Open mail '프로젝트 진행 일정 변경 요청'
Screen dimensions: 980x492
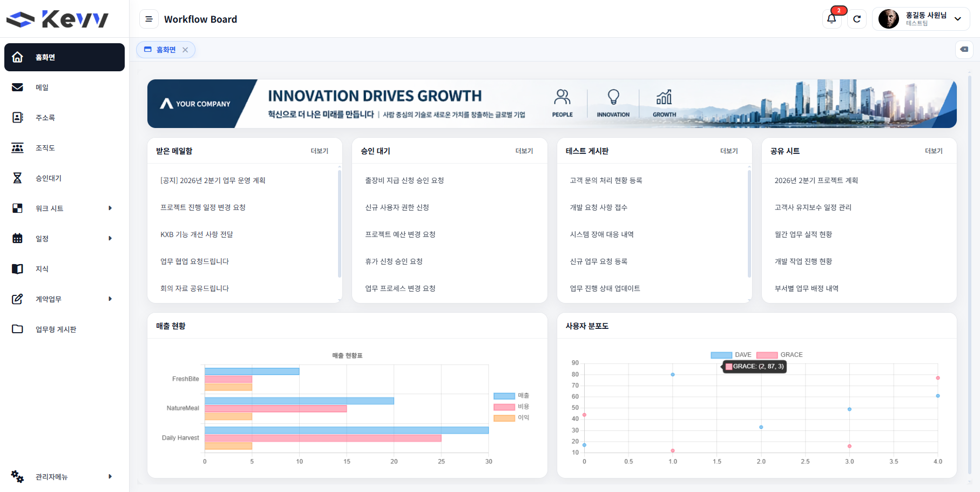coord(203,207)
